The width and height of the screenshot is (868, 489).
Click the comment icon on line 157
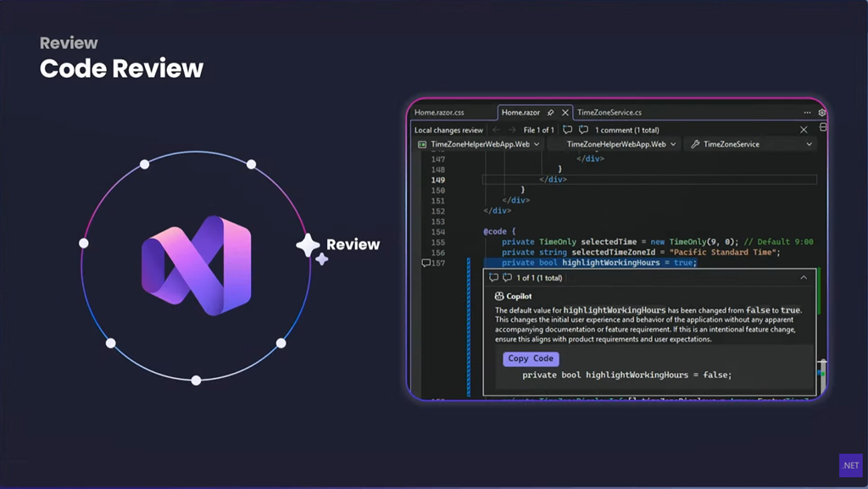coord(426,264)
